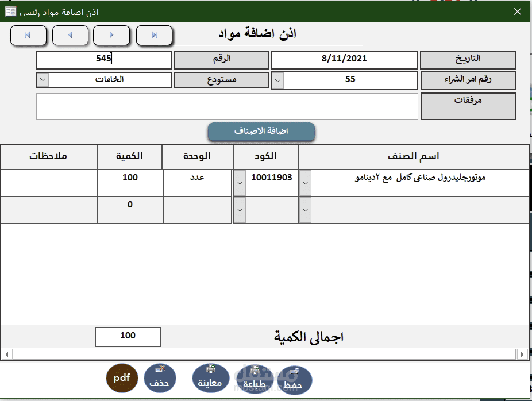Click the الكود column header
This screenshot has height=401, width=532.
(x=265, y=156)
